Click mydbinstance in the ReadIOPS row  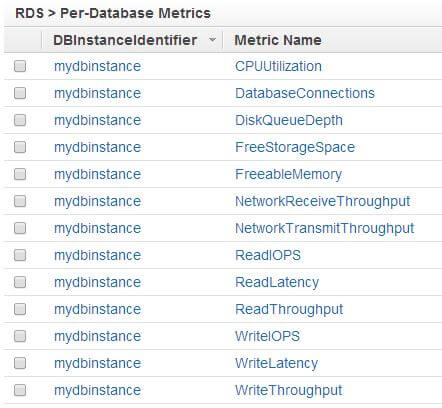coord(97,255)
